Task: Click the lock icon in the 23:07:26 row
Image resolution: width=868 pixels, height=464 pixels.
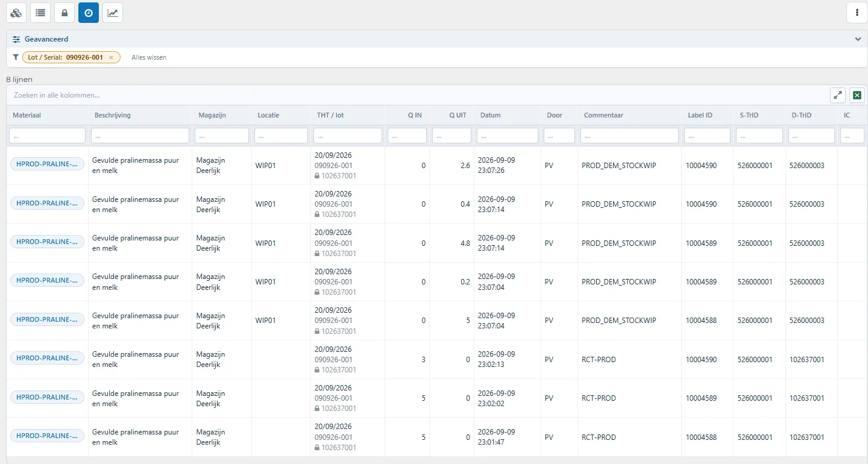Action: pos(317,176)
